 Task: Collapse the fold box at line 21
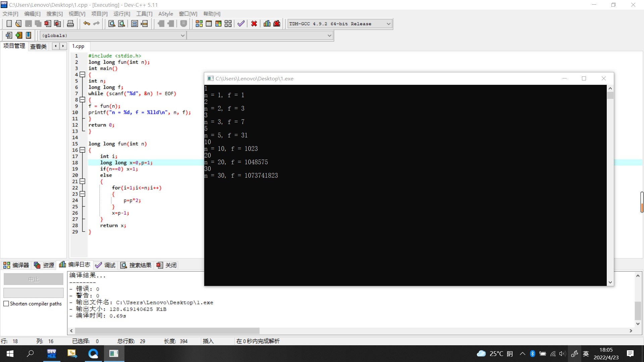(x=83, y=181)
